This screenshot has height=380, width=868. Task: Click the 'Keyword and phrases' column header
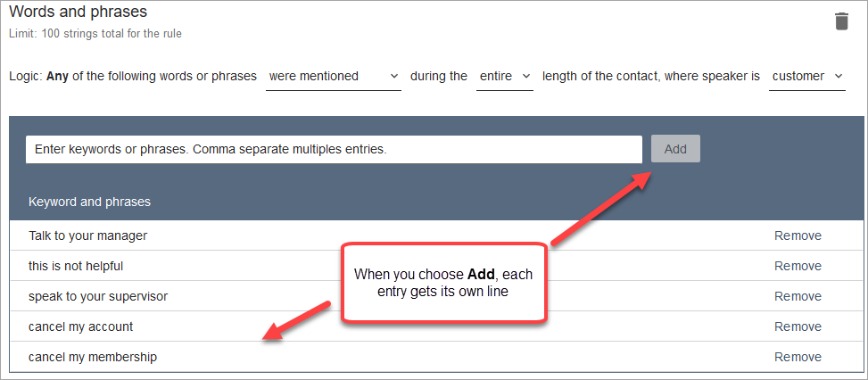(x=89, y=202)
